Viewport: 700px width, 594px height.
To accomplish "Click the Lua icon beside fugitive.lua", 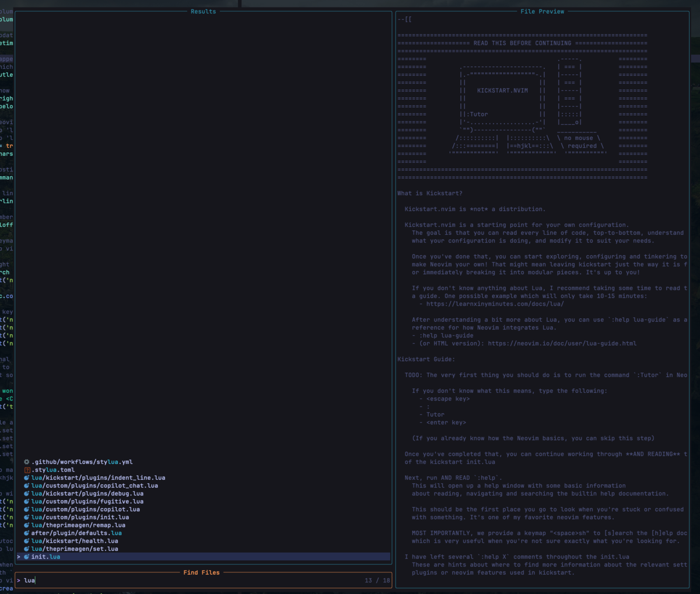I will (x=27, y=501).
